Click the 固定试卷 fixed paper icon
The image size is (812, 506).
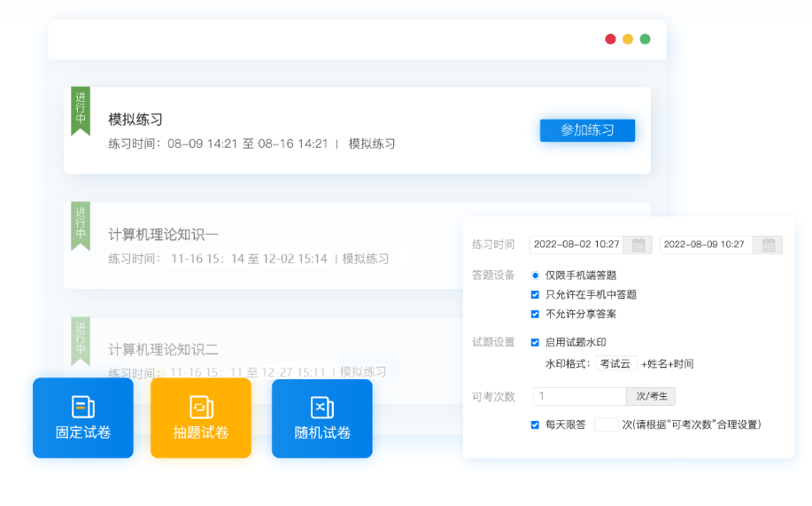(x=83, y=407)
